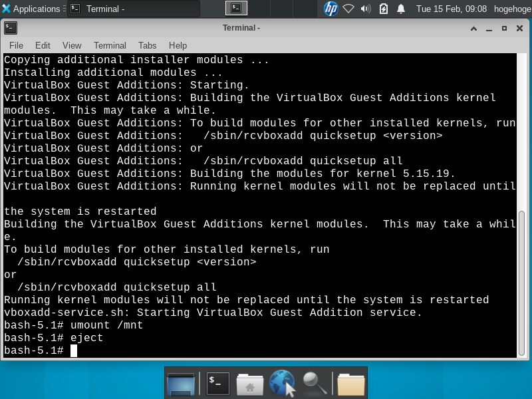Maximize the Terminal window

pos(504,28)
